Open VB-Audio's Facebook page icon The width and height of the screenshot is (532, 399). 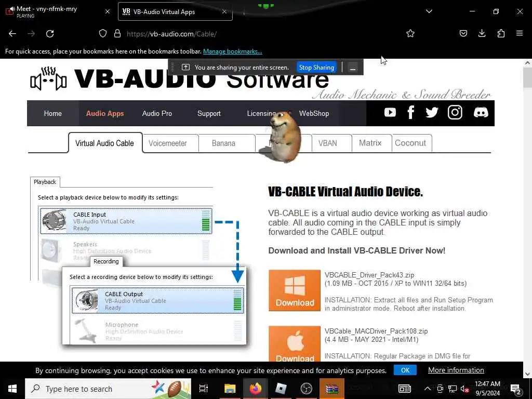point(411,112)
